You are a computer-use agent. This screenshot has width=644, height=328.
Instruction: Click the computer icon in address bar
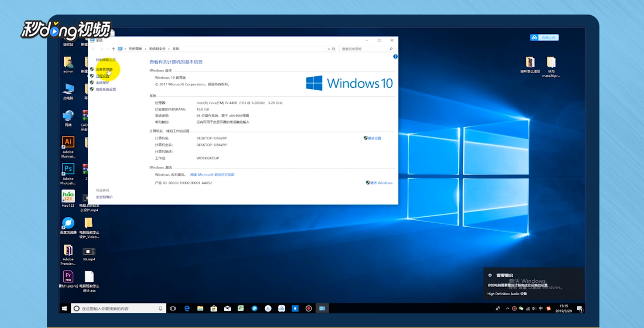[x=120, y=49]
